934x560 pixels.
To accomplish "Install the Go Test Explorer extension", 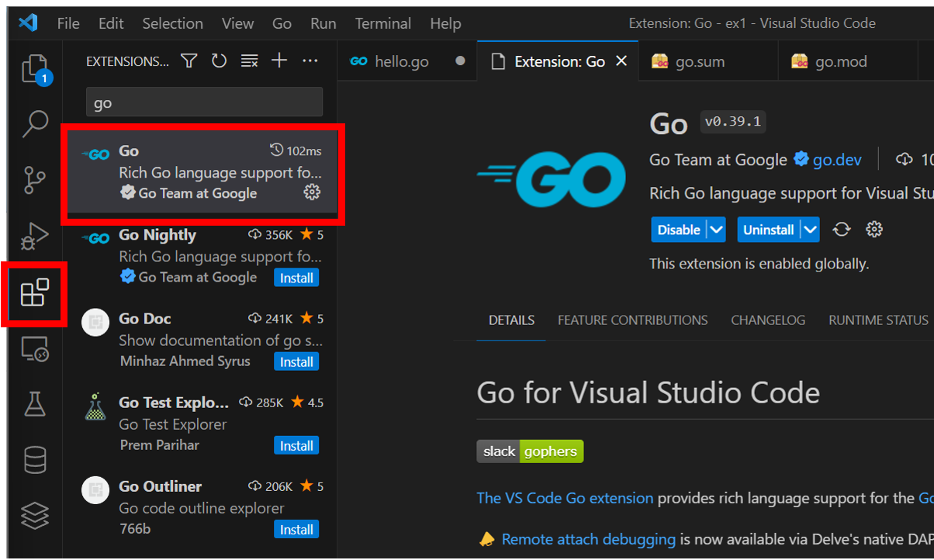I will click(296, 445).
